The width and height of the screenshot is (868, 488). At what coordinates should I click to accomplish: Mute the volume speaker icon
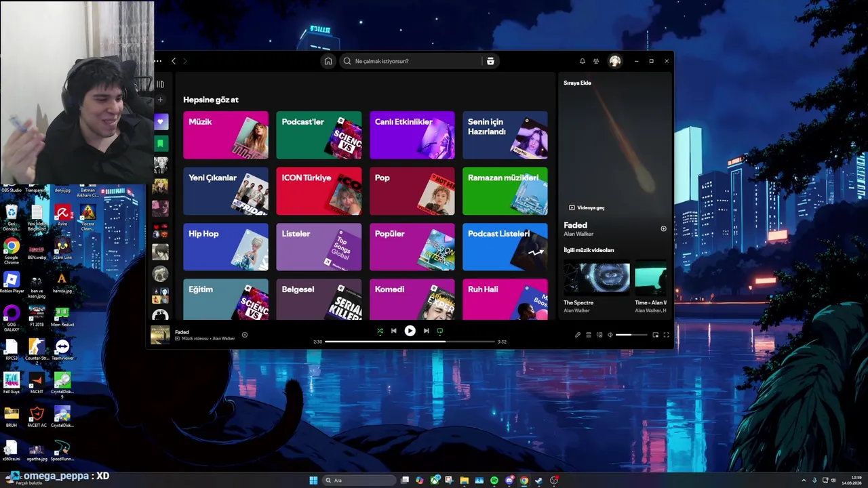pos(610,335)
